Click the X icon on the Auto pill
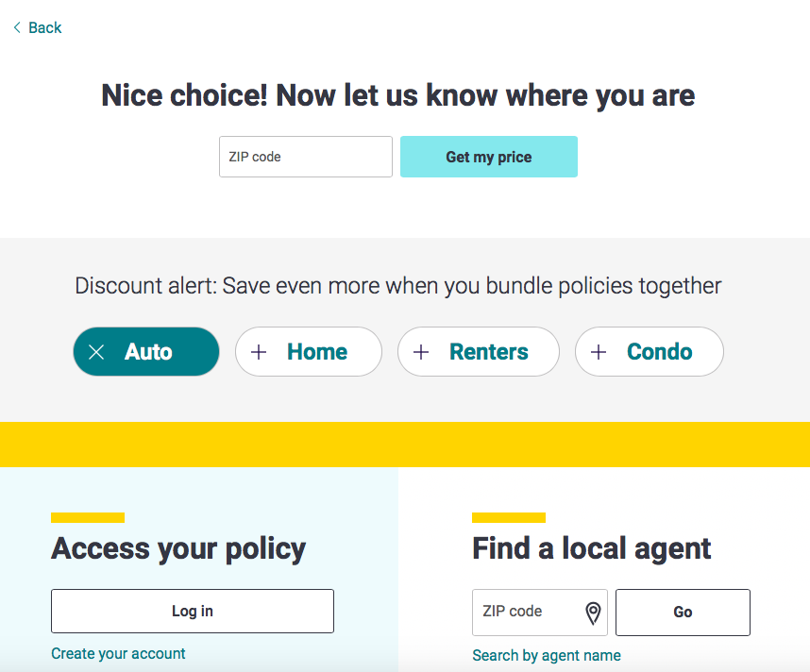810x672 pixels. (x=96, y=352)
